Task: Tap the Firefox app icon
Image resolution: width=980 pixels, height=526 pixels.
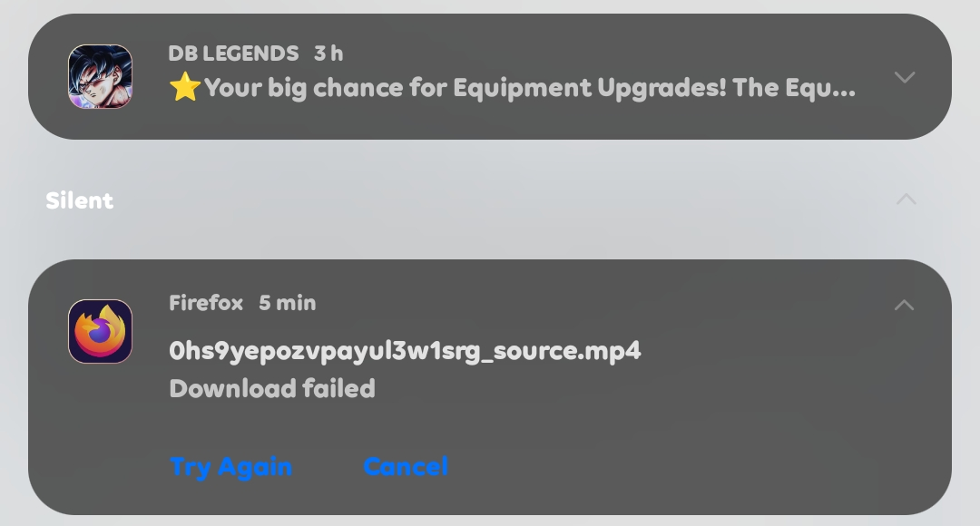Action: tap(100, 331)
